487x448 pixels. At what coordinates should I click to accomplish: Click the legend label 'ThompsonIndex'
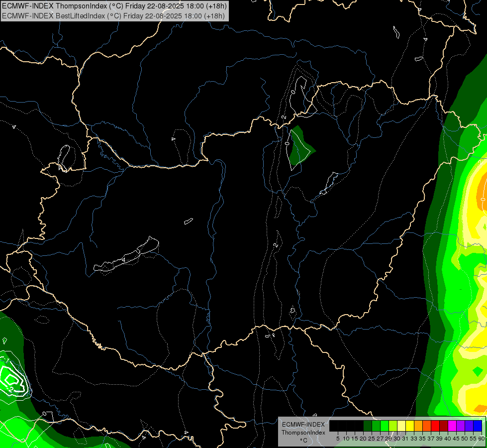coord(303,433)
